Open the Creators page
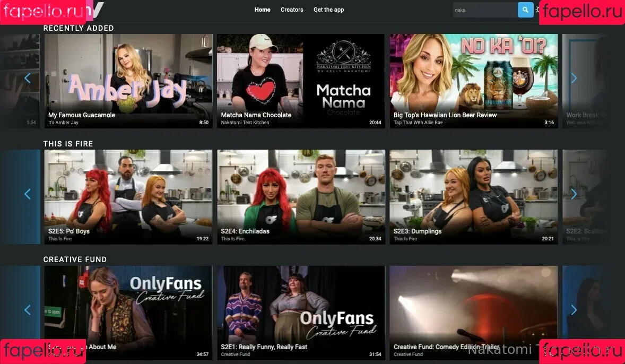 pos(292,10)
